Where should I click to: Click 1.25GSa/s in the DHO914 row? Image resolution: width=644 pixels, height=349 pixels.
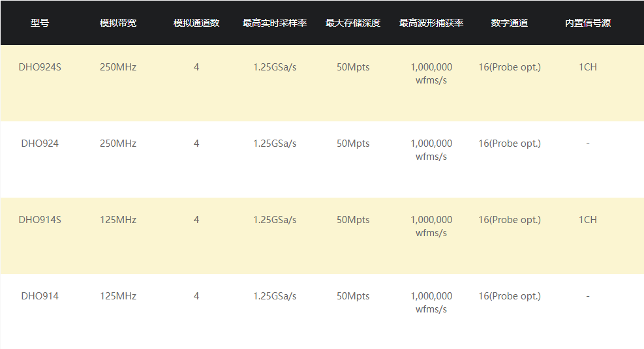click(275, 296)
